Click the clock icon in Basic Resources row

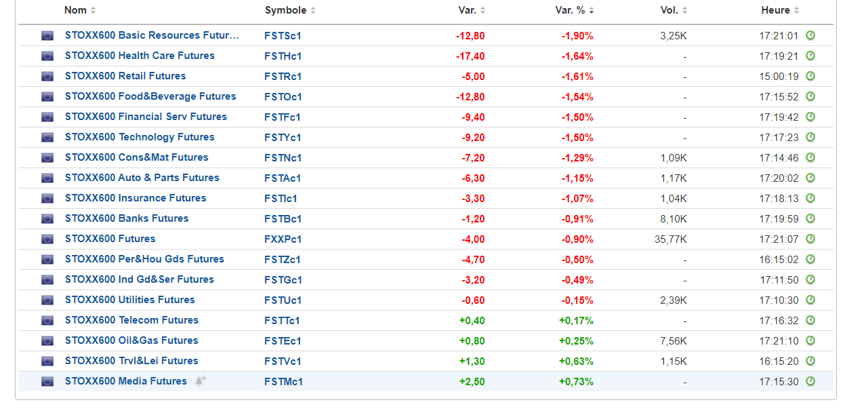810,35
